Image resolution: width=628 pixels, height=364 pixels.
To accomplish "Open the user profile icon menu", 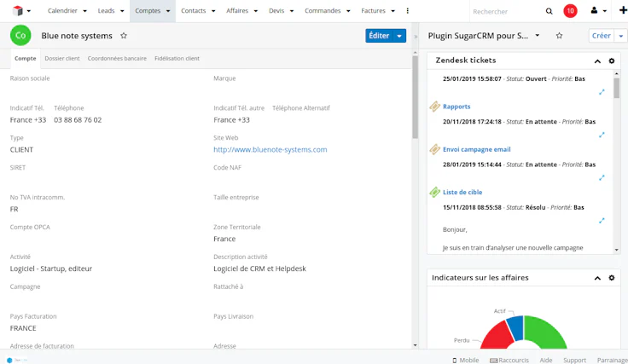I will pyautogui.click(x=598, y=11).
